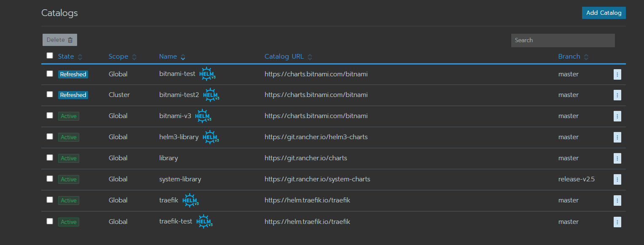Click the Helm v3 icon beside bitnami-test2

pos(211,94)
